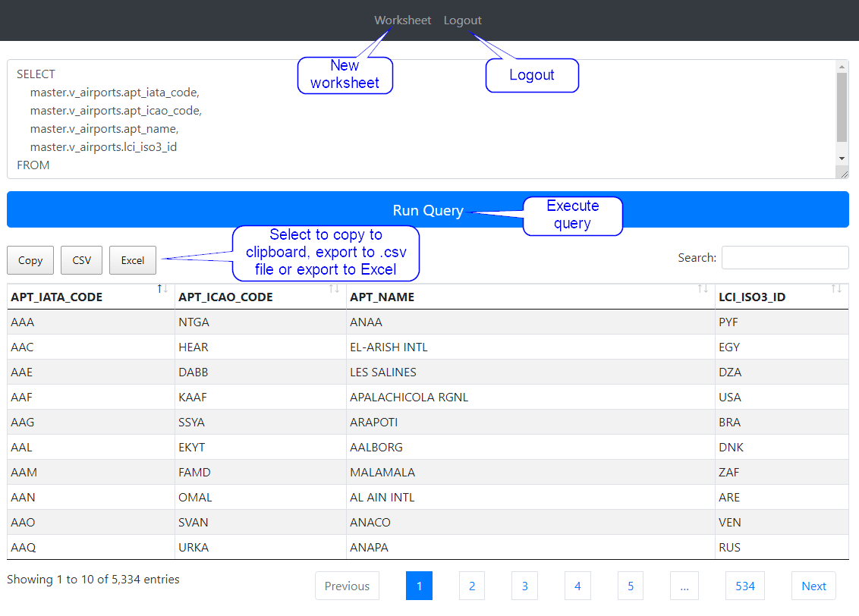The width and height of the screenshot is (859, 616).
Task: Select country code PYF
Action: 782,322
